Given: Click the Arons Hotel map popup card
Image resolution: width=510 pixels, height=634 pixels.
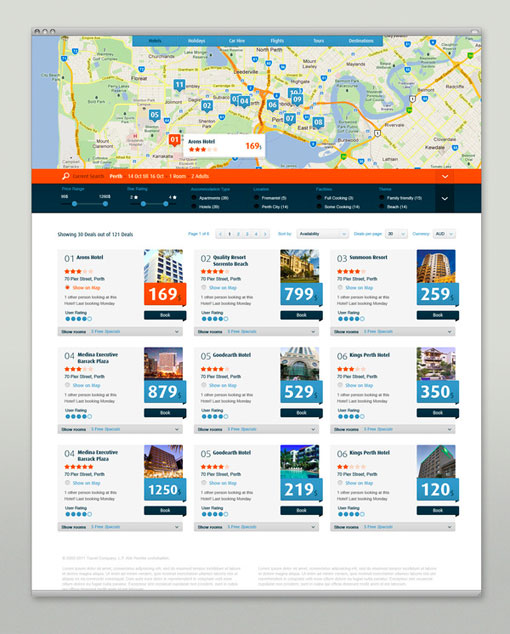Looking at the screenshot, I should click(x=224, y=146).
